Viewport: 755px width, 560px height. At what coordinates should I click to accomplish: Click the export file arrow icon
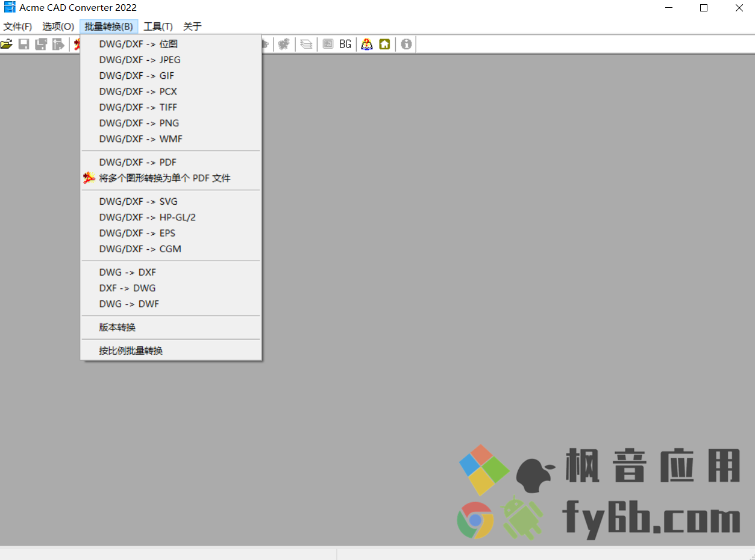pos(58,44)
